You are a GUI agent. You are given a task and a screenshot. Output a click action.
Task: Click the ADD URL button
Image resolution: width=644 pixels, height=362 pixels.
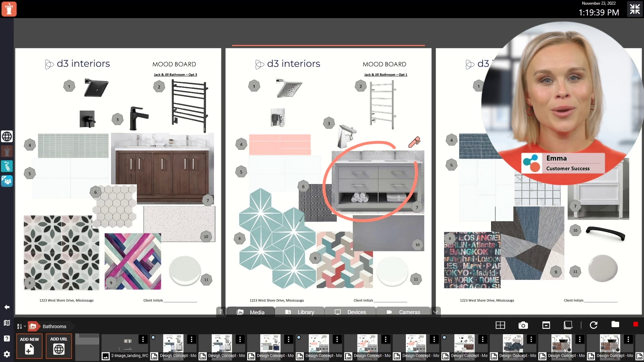pos(59,346)
